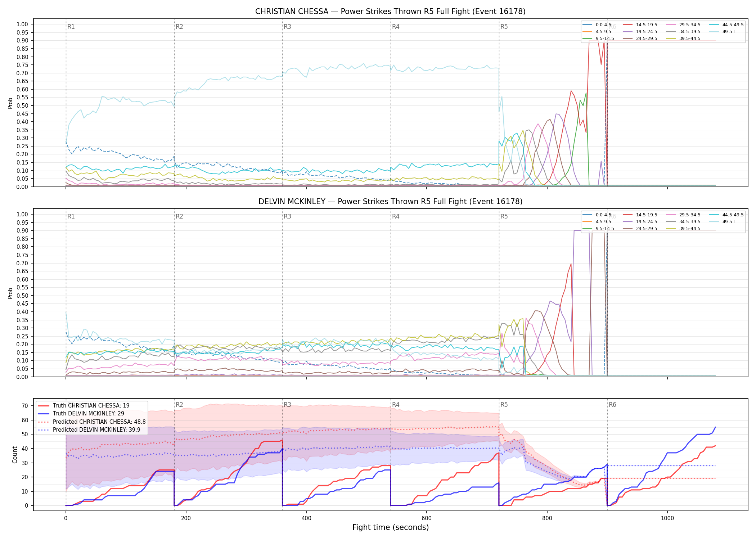Image resolution: width=756 pixels, height=540 pixels.
Task: Click 'Predicted CHRISTIAN CHESSA: 48.8' legend entry
Action: click(92, 422)
